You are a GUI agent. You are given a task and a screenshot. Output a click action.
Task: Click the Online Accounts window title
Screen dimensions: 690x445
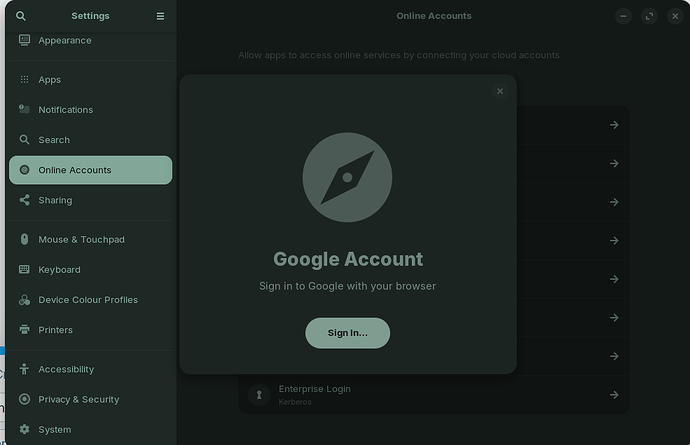(433, 16)
